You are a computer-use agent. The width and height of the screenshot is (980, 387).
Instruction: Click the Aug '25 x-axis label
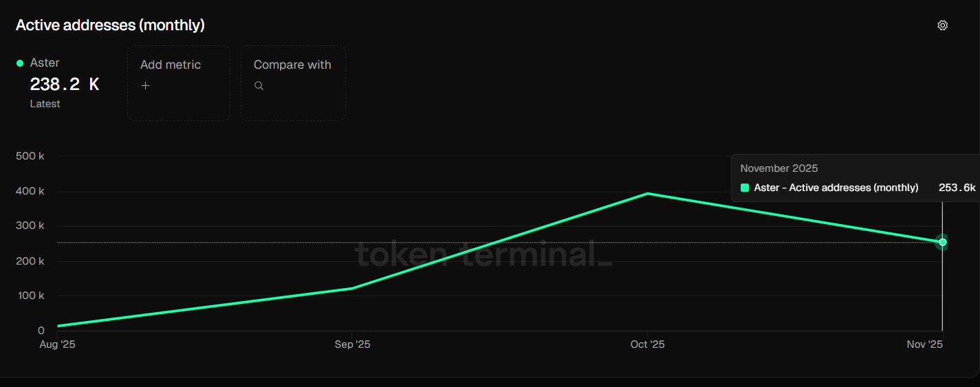coord(57,344)
